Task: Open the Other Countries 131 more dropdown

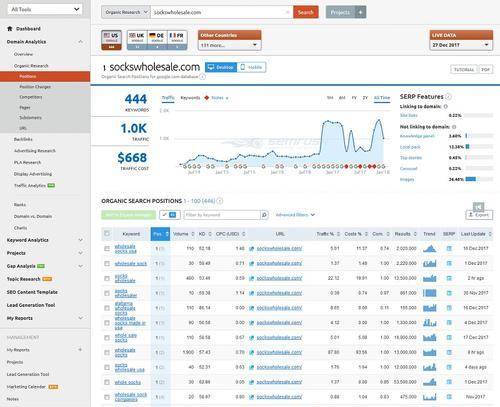Action: pos(229,45)
